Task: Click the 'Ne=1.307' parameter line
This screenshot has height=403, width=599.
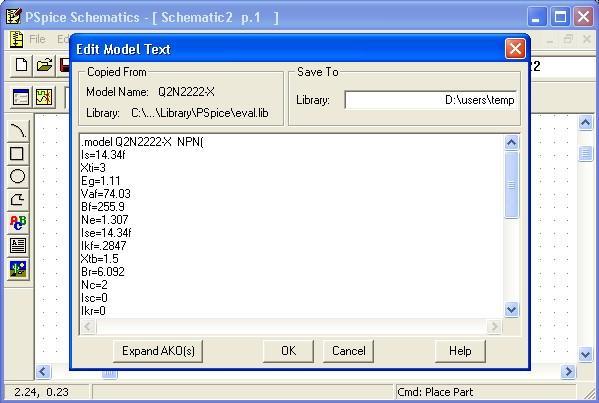Action: [x=105, y=220]
